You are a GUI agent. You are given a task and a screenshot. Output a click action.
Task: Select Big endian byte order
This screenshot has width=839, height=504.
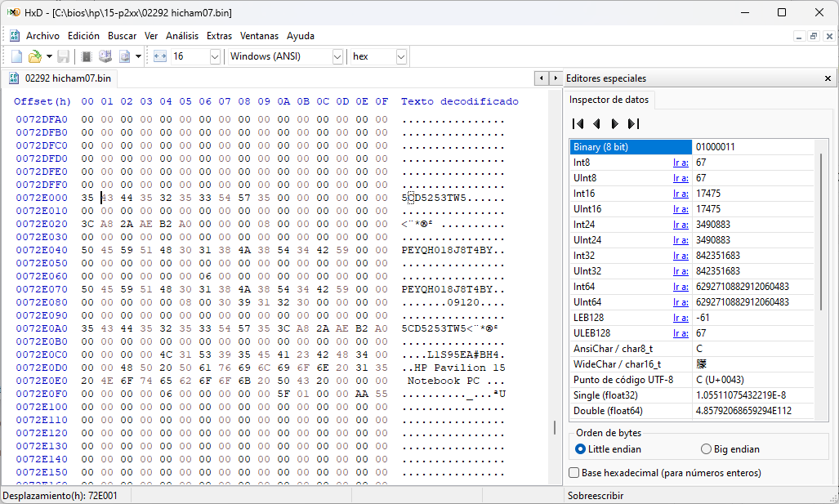[x=707, y=449]
